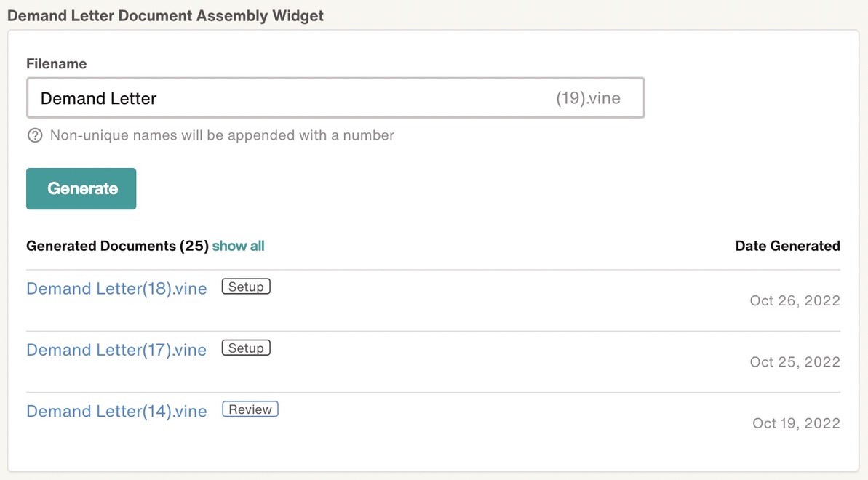Click Setup badge beside Demand Letter(17).vine

click(247, 348)
